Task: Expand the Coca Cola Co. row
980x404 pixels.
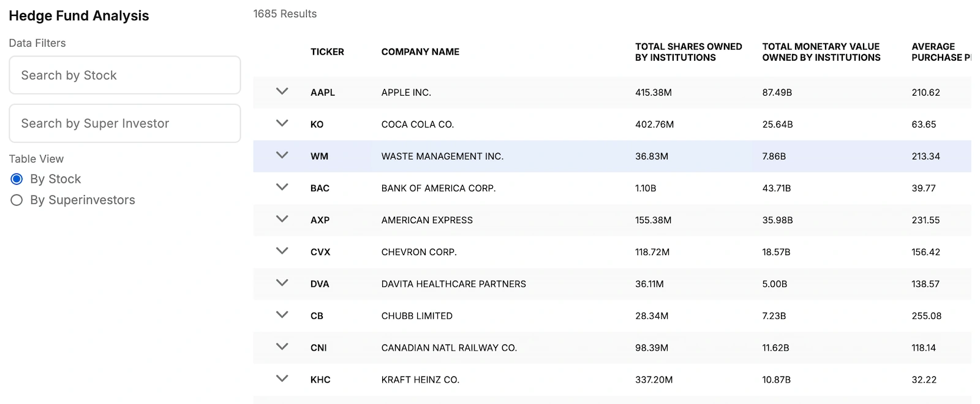Action: [282, 123]
